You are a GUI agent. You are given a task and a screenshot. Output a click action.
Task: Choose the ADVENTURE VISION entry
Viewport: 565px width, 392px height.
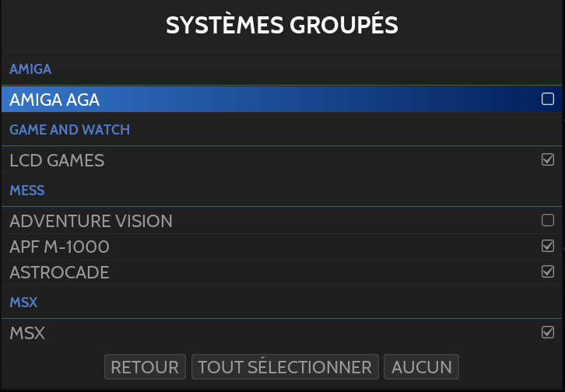[x=91, y=221]
